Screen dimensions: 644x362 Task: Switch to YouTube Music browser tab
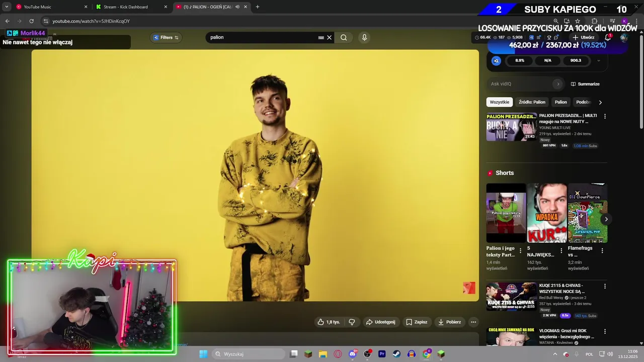52,7
